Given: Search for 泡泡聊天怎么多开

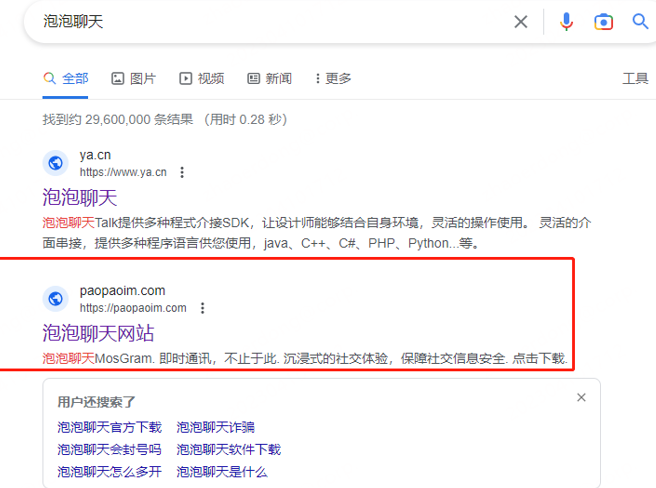Looking at the screenshot, I should pos(109,472).
